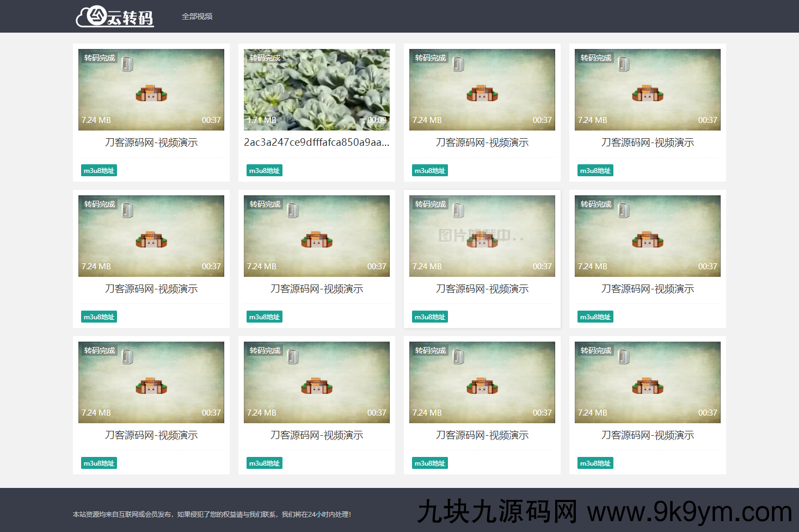Click the house icon in top-left video thumbnail
The height and width of the screenshot is (532, 799).
[151, 94]
